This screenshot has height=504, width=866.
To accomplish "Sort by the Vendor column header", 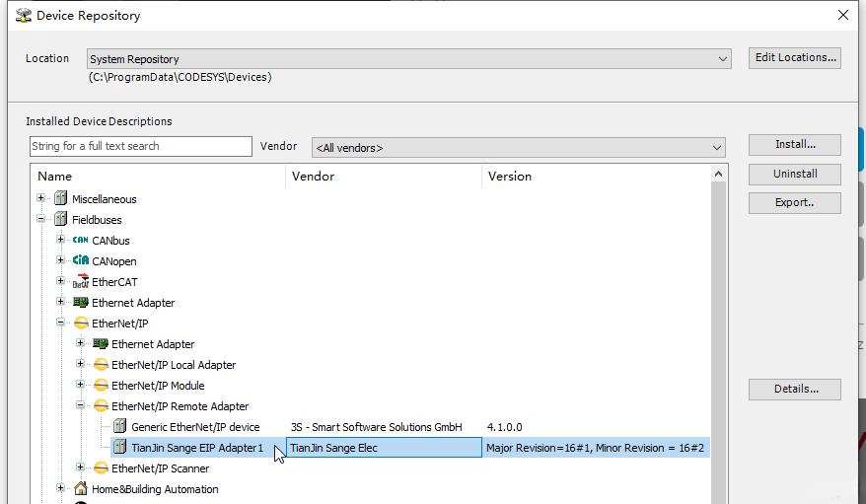I will pyautogui.click(x=384, y=177).
